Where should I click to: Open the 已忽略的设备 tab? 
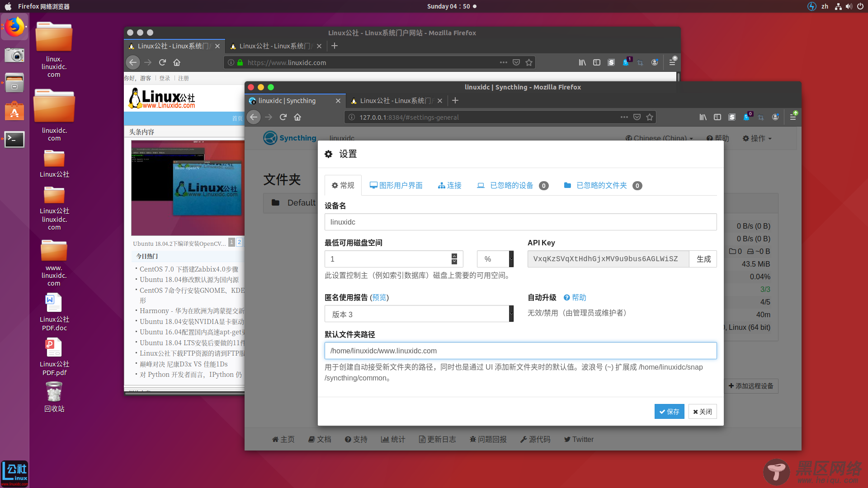pyautogui.click(x=513, y=185)
